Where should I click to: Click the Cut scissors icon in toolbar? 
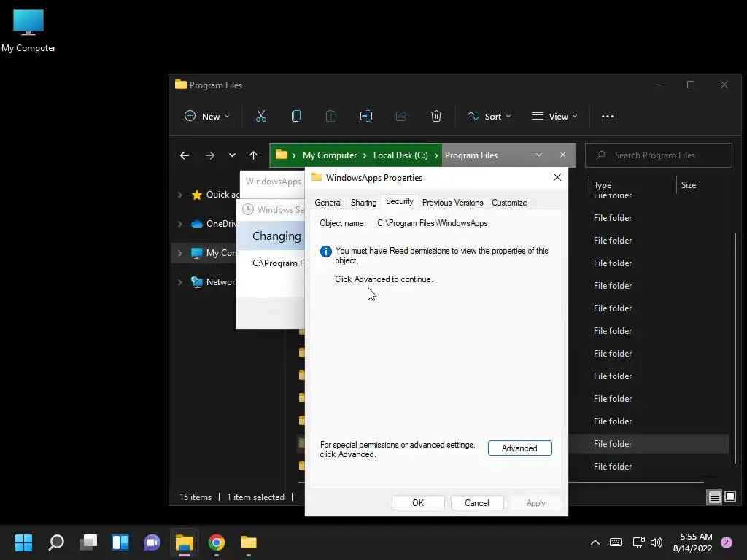tap(261, 116)
